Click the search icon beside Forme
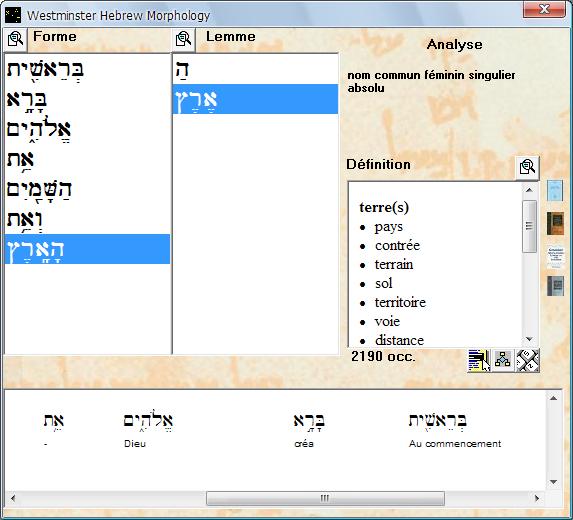 (15, 39)
